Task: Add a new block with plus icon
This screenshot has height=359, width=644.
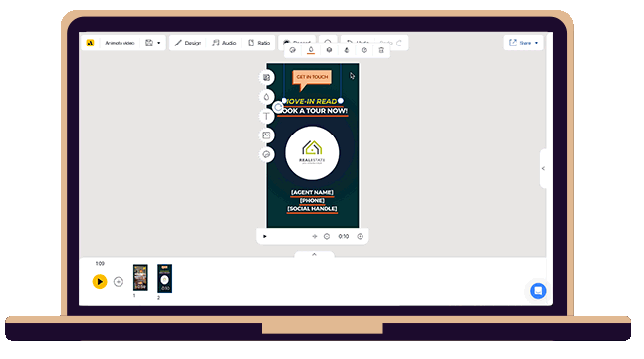Action: [x=119, y=282]
